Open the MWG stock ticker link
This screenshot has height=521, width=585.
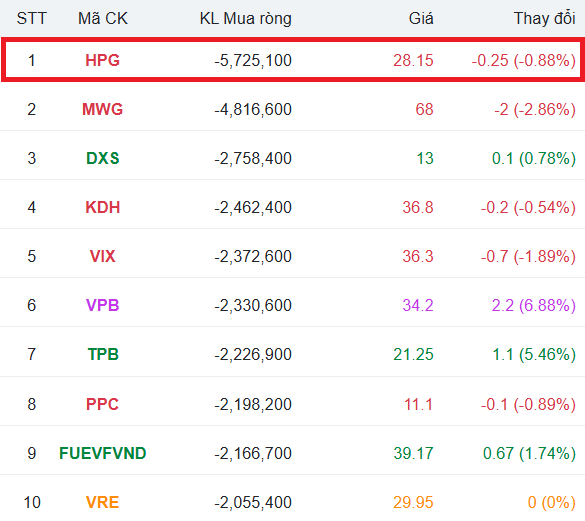pyautogui.click(x=103, y=109)
